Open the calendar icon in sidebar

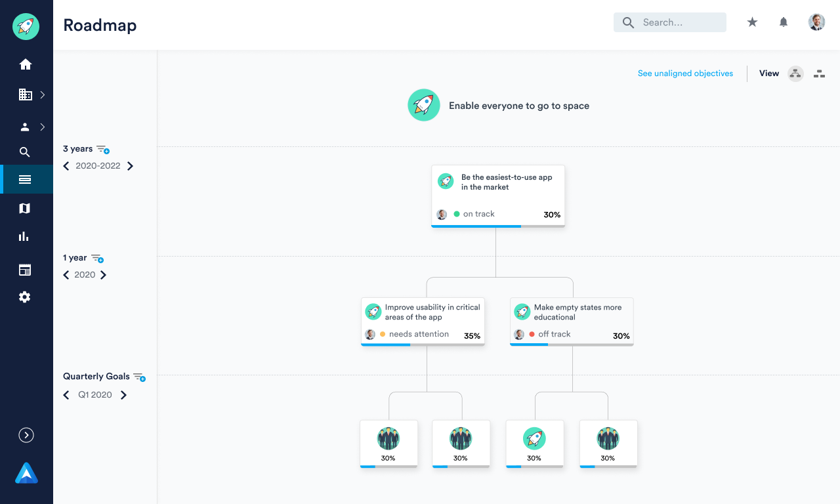pyautogui.click(x=25, y=269)
